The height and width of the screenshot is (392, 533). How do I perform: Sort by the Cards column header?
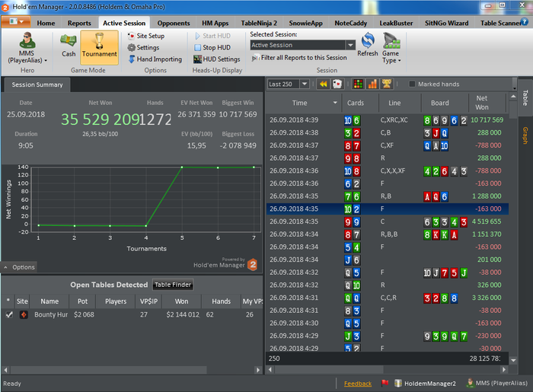coord(356,103)
